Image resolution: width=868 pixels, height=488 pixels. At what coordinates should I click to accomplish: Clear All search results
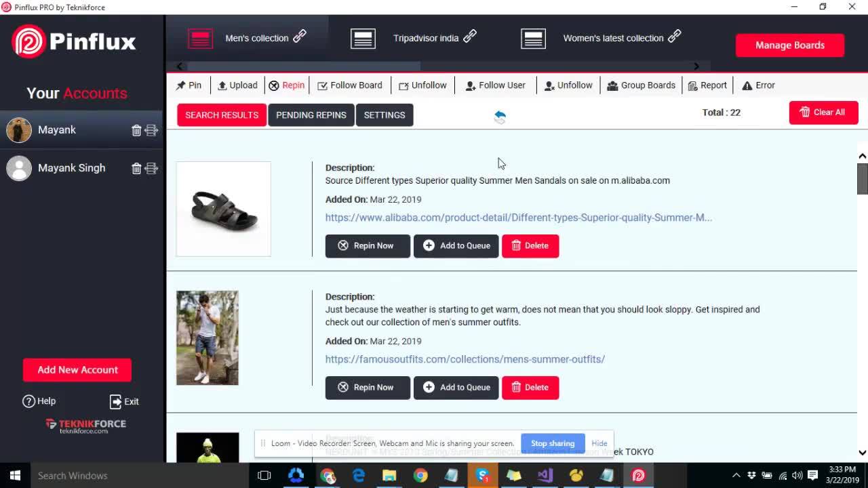pyautogui.click(x=823, y=113)
